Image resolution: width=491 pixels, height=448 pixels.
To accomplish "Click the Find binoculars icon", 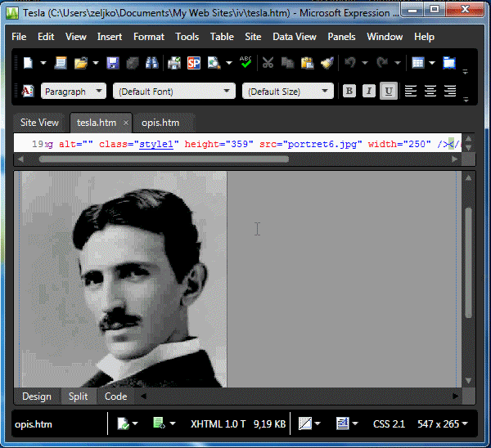I will pyautogui.click(x=152, y=63).
